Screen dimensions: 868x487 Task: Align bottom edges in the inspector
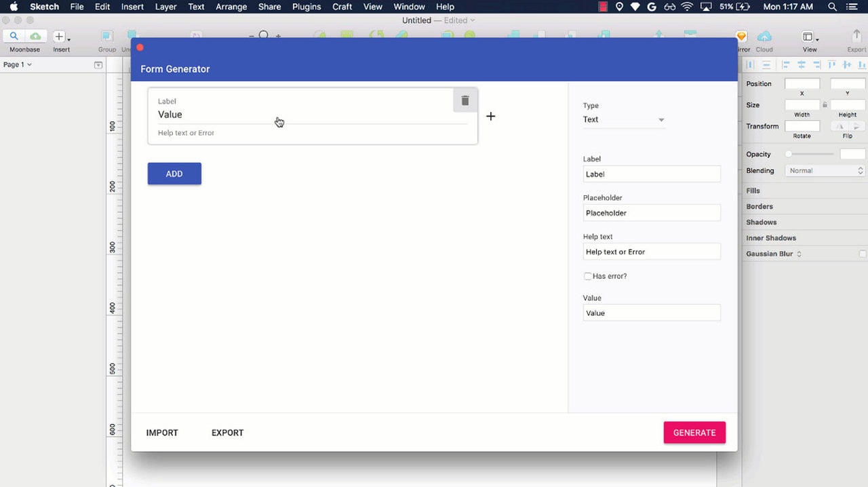pyautogui.click(x=863, y=65)
